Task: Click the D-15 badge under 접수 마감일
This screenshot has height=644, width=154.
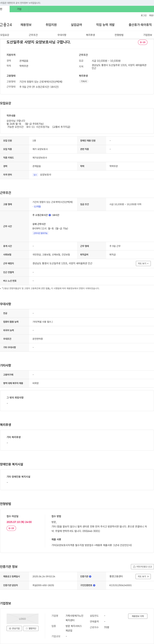Action: click(x=11, y=528)
